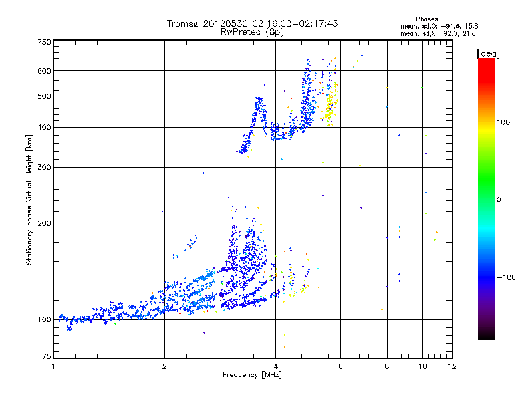Viewport: 532px width, 399px height.
Task: Click the plot title 'Tromsø 20120530 02:16:00-02:17:43'
Action: pos(252,23)
